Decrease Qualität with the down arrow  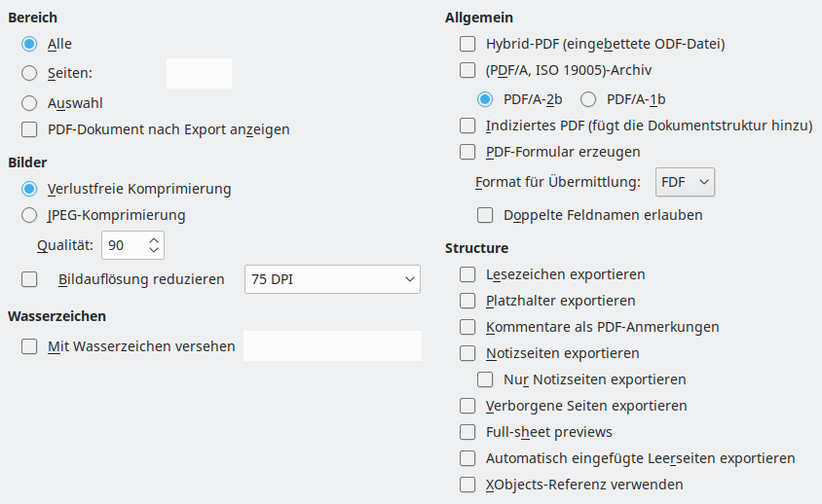click(154, 250)
